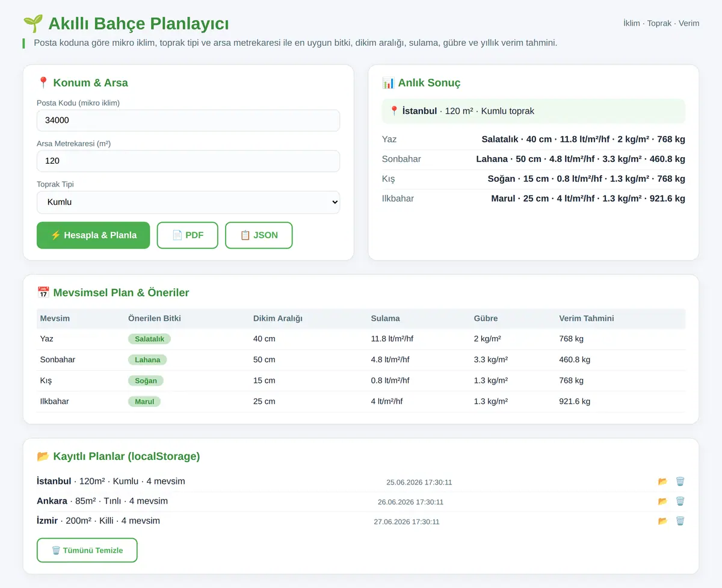Click the Sulama column header
Image resolution: width=722 pixels, height=588 pixels.
pos(386,318)
